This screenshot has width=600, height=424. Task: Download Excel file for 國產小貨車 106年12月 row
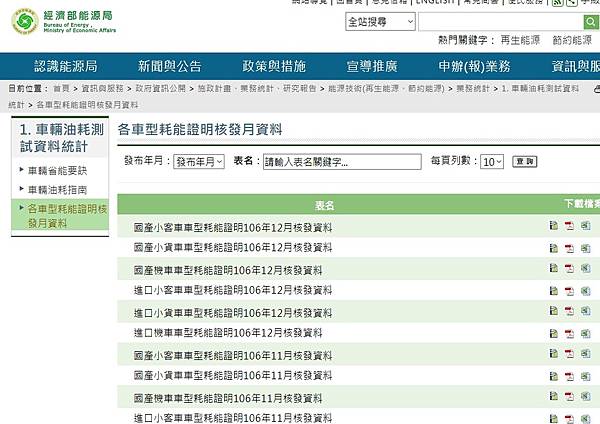coord(585,248)
